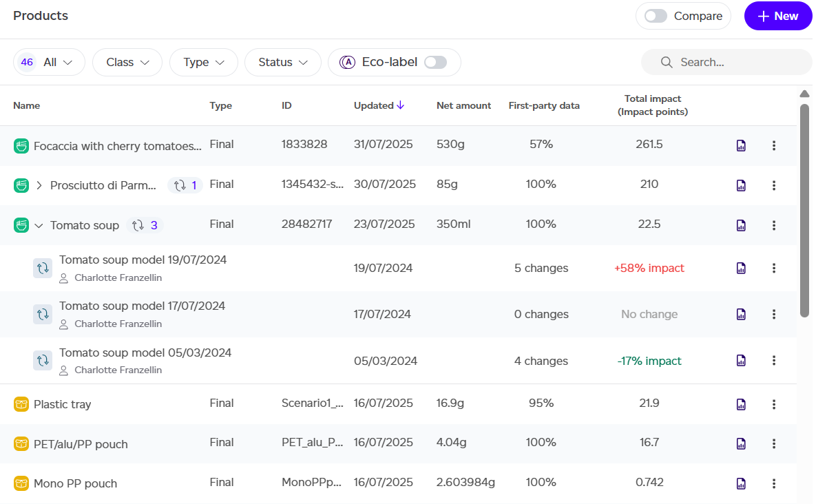The width and height of the screenshot is (827, 504).
Task: Click the +58% impact value
Action: [649, 268]
